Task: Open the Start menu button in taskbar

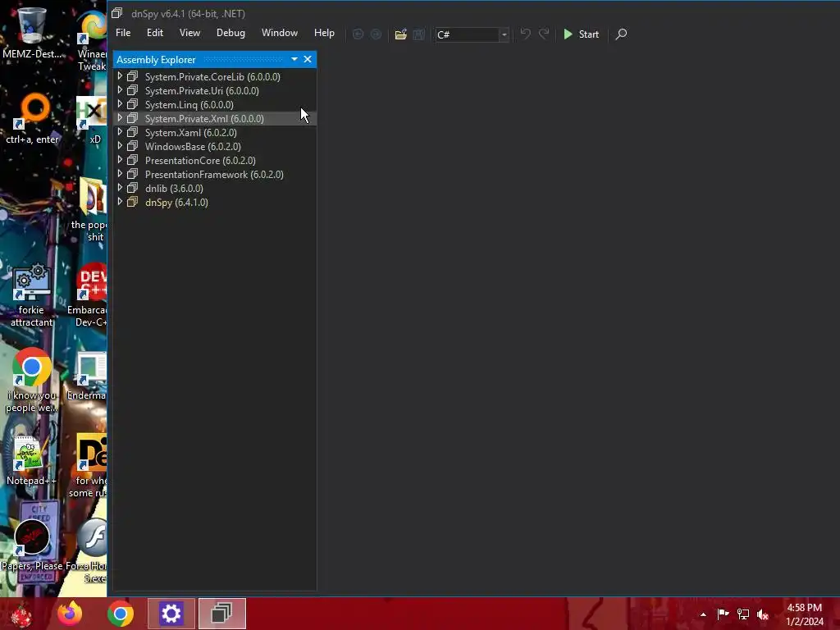Action: click(21, 614)
